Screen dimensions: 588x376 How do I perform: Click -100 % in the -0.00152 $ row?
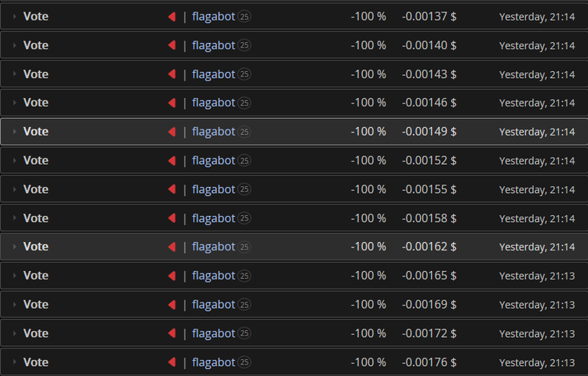(368, 161)
